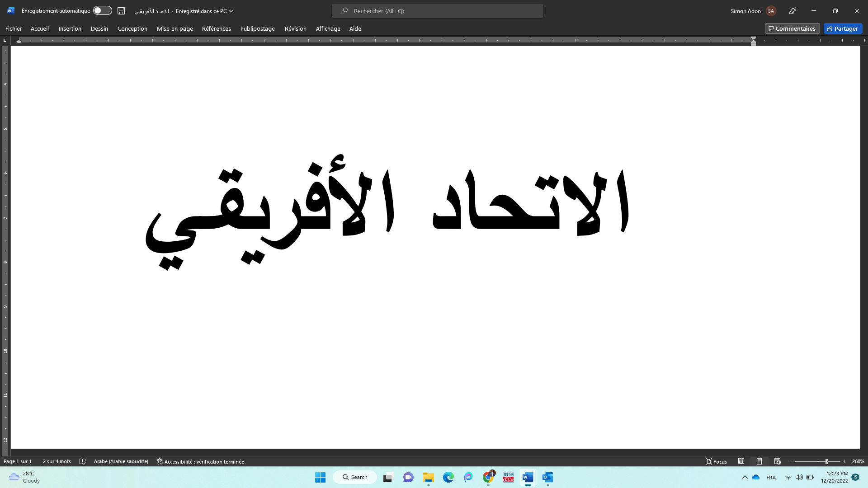Open the Insertion ribbon tab
The height and width of the screenshot is (488, 868).
(70, 28)
